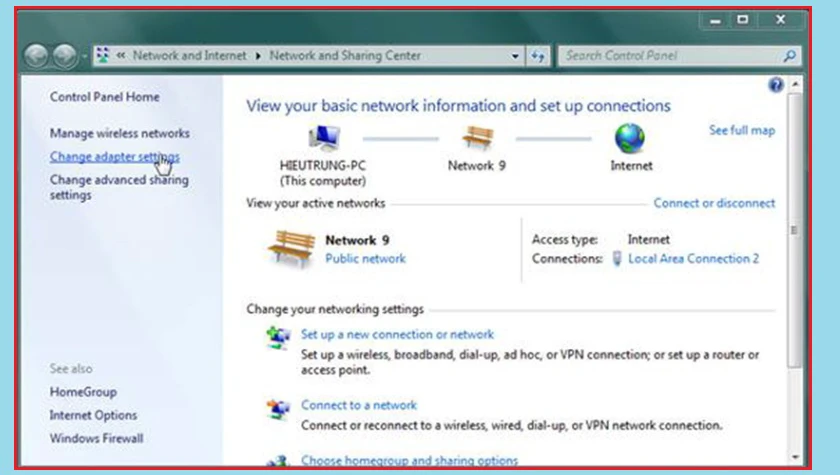Click the Network 9 bench icon in map

point(477,137)
